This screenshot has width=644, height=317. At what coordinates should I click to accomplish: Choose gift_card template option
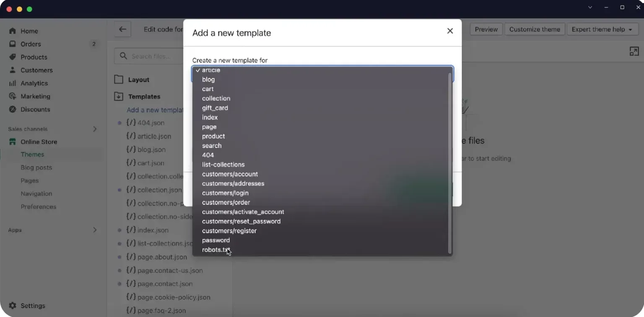(x=322, y=108)
